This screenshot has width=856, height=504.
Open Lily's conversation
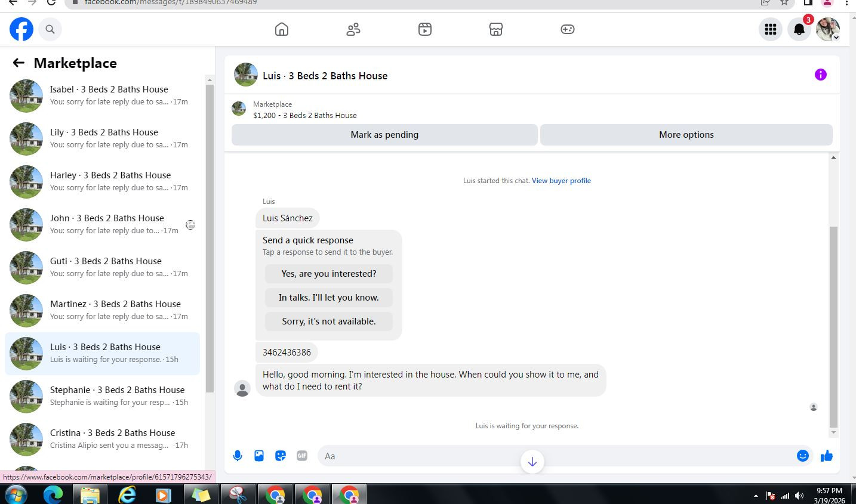click(102, 138)
